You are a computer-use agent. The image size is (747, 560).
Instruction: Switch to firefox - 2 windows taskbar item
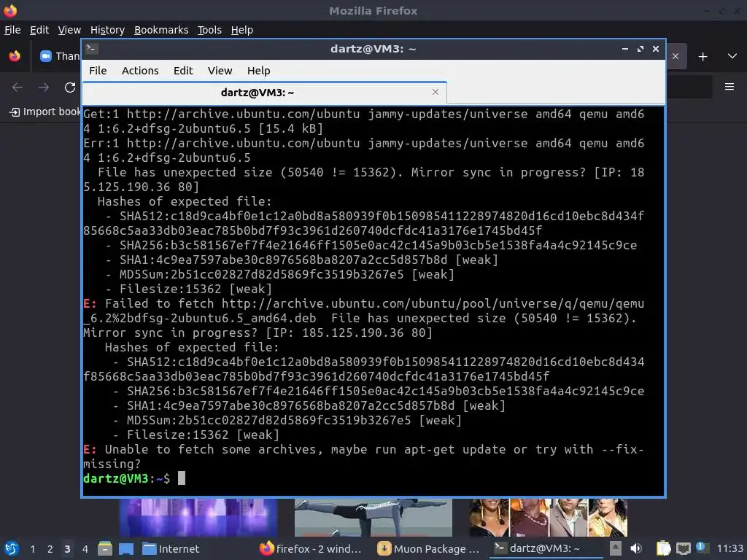pos(310,549)
